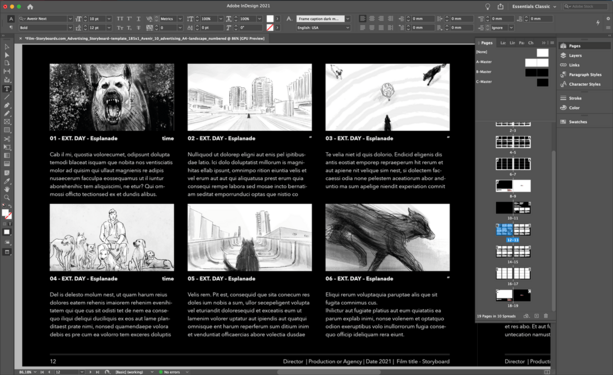Click the lightbulb Learn icon
Screen dimensions: 613x375
click(488, 7)
